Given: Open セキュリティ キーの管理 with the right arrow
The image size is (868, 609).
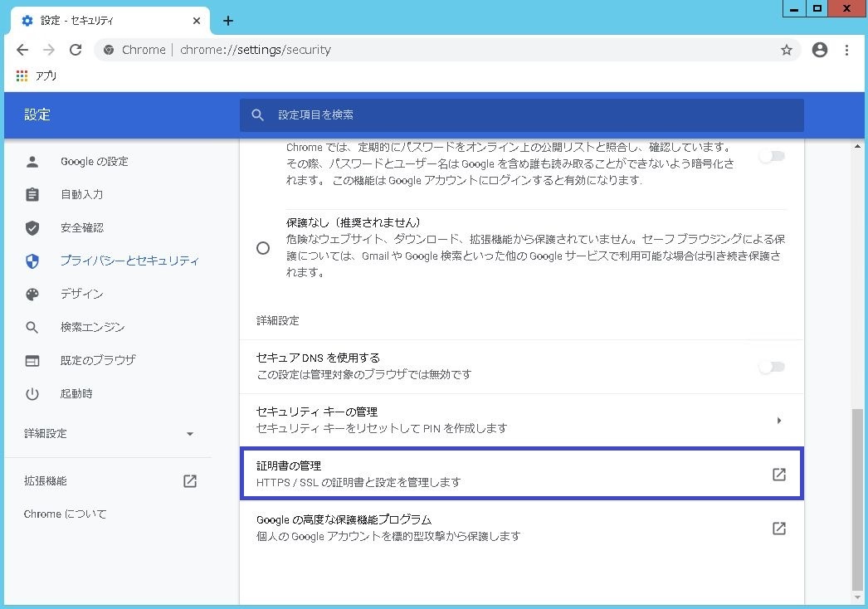Looking at the screenshot, I should point(779,420).
